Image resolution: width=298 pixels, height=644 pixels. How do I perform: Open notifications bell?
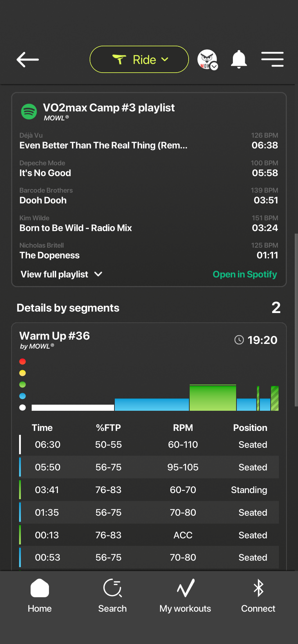click(x=239, y=60)
